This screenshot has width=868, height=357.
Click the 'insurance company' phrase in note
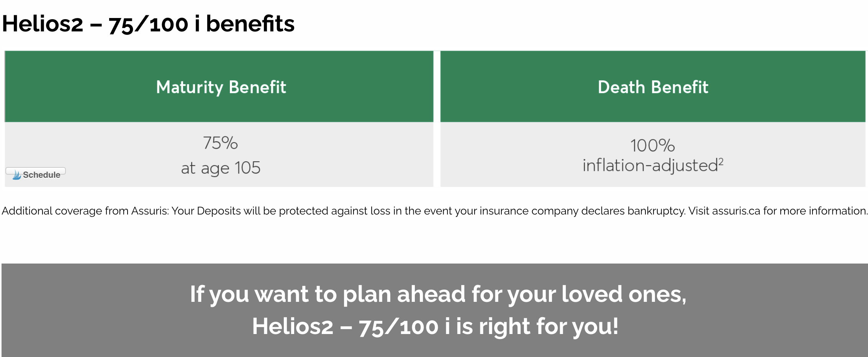pyautogui.click(x=529, y=211)
